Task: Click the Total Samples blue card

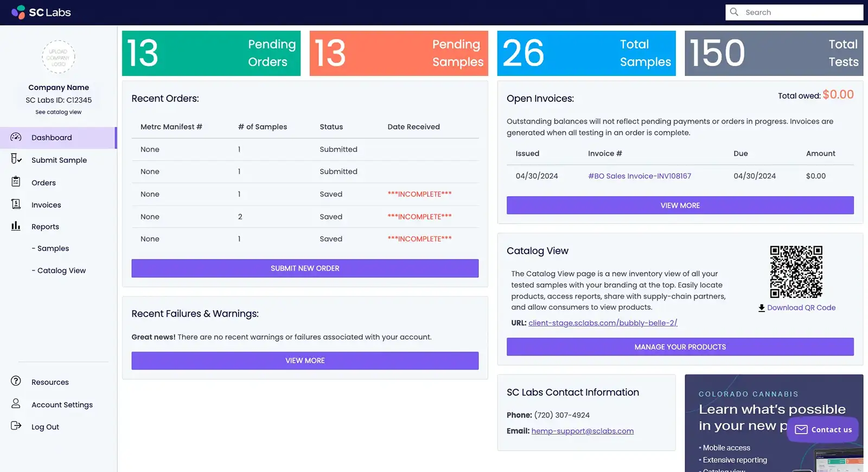Action: [x=586, y=53]
